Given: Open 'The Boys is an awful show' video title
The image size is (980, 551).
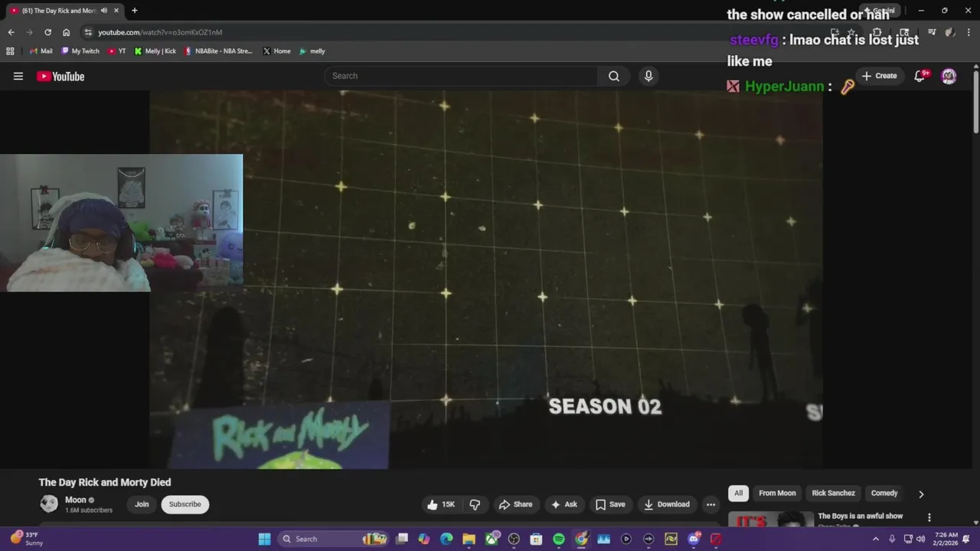Looking at the screenshot, I should tap(860, 516).
